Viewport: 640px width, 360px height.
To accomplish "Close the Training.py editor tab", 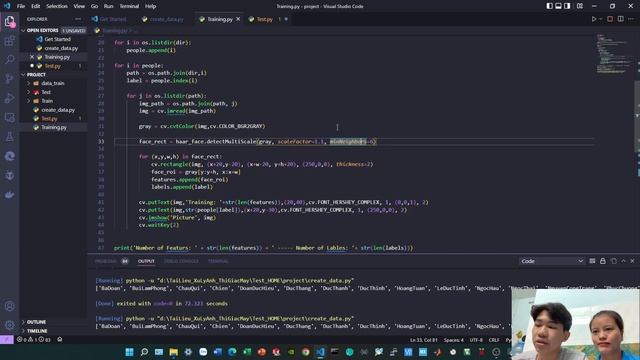I will click(238, 19).
